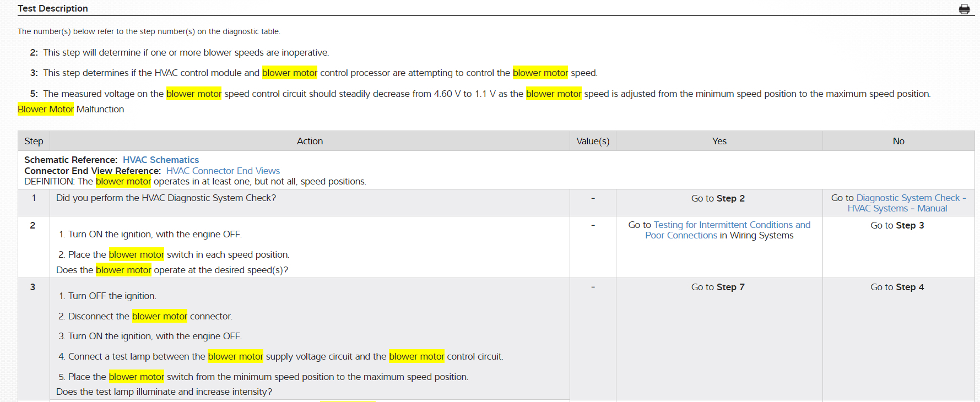The image size is (980, 402).
Task: Click the Action column header
Action: click(x=310, y=141)
